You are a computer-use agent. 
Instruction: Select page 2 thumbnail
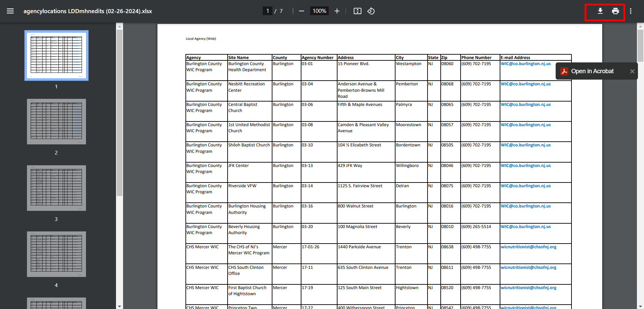click(x=56, y=121)
